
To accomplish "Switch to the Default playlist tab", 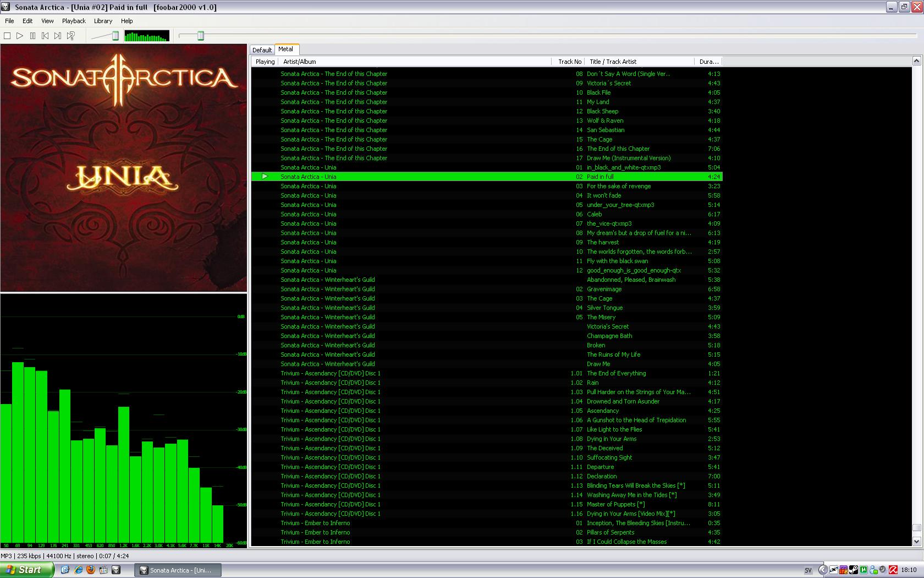I will click(262, 50).
